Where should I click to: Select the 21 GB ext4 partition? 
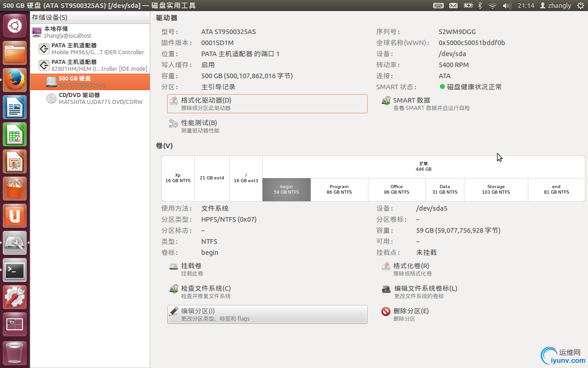click(212, 178)
